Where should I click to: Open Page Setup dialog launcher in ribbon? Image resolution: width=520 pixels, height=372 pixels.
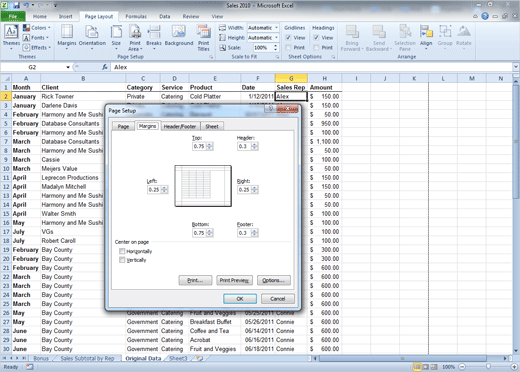click(211, 57)
